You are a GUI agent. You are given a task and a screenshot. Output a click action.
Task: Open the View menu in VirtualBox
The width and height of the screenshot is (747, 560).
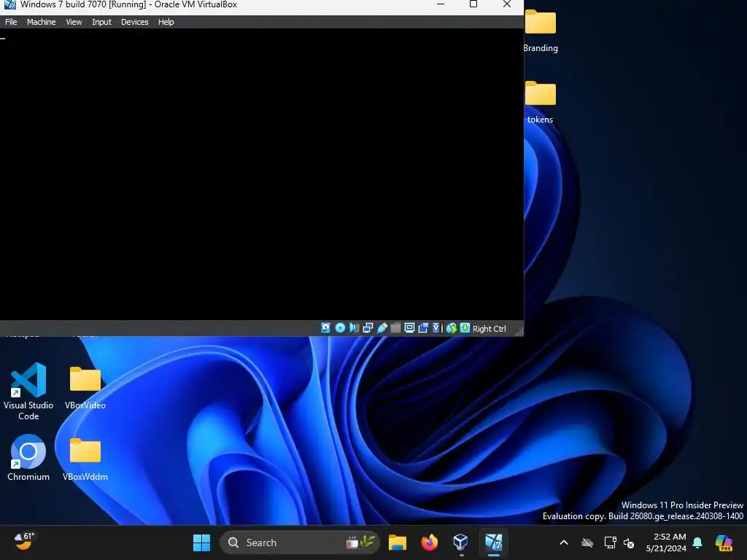click(x=74, y=22)
